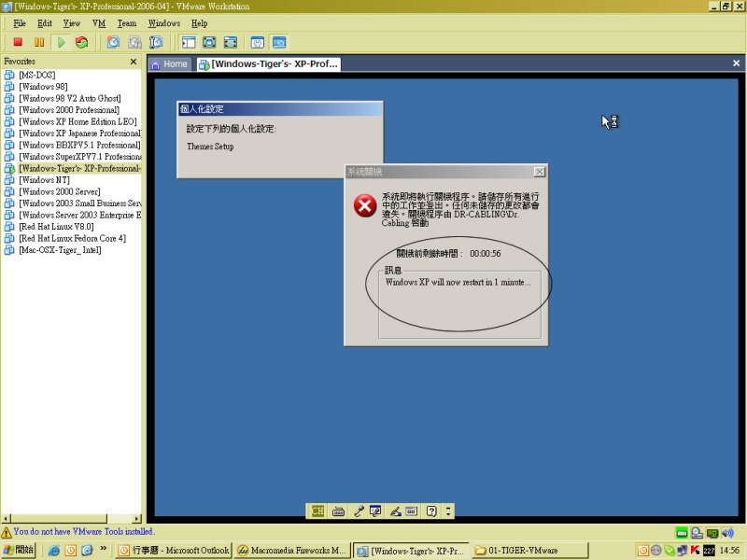Screen dimensions: 747x560
Task: Select [Windows Server 2003 Enterprise] favorite
Action: pos(79,215)
